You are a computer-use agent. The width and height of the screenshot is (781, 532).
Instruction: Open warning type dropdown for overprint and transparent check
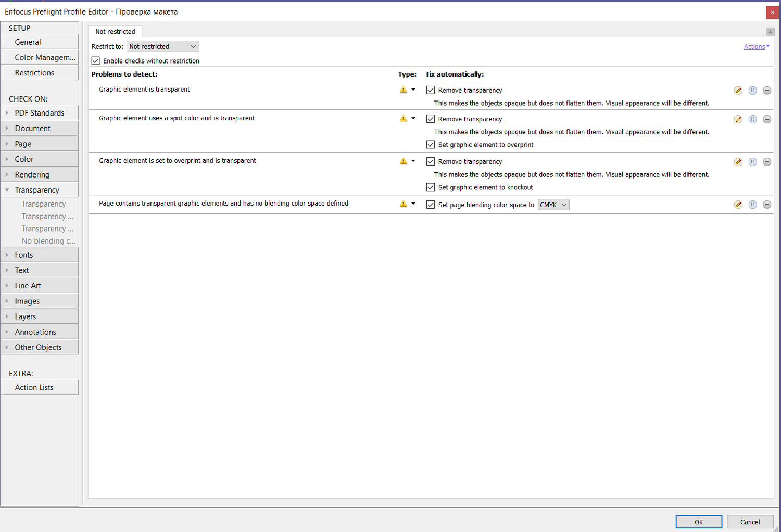pos(413,161)
